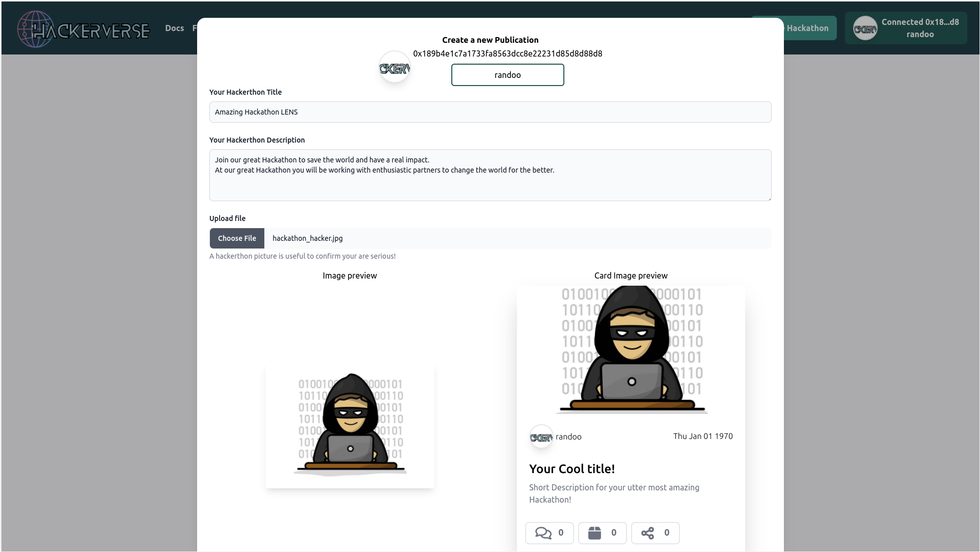Click the Create a new Publication heading
The width and height of the screenshot is (980, 552).
click(x=490, y=40)
